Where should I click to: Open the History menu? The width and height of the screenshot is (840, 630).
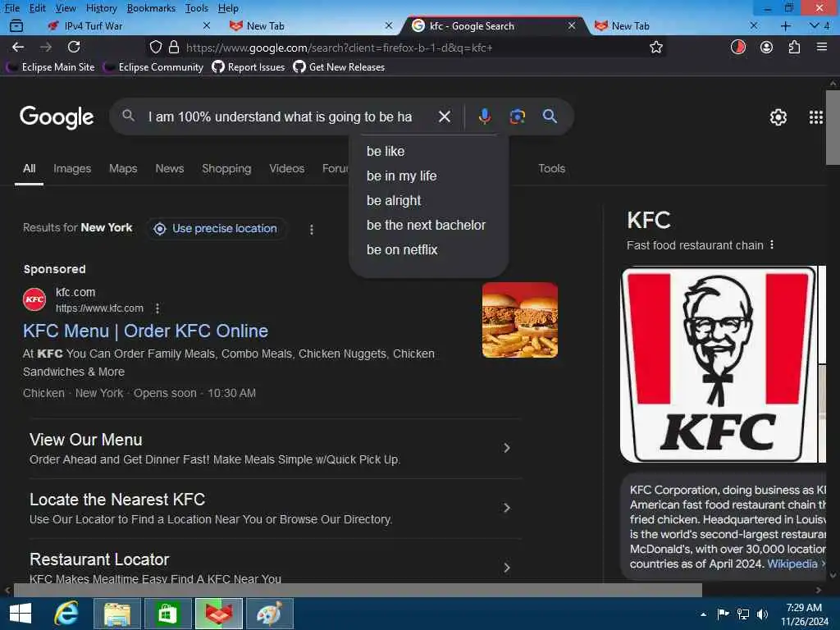click(x=101, y=8)
